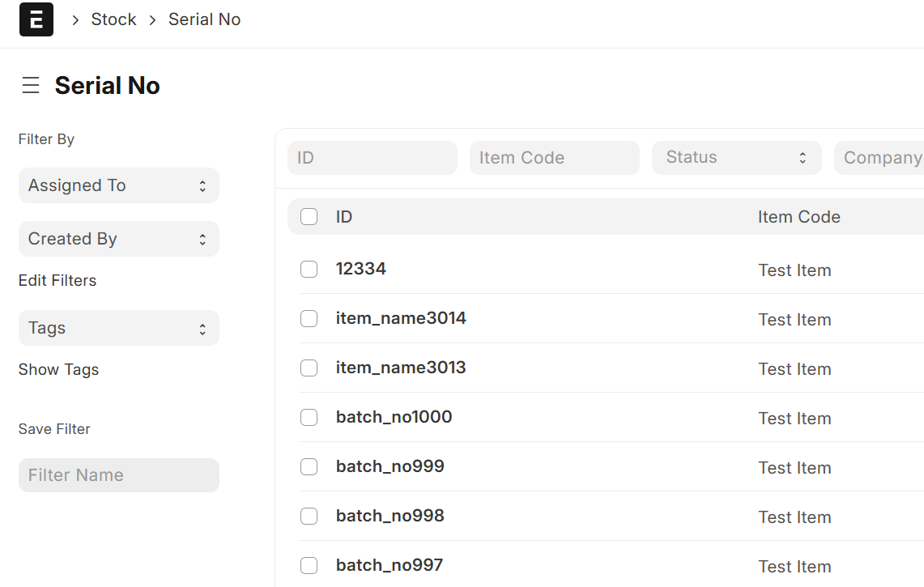
Task: Tick the select-all checkbox in header row
Action: (x=309, y=217)
